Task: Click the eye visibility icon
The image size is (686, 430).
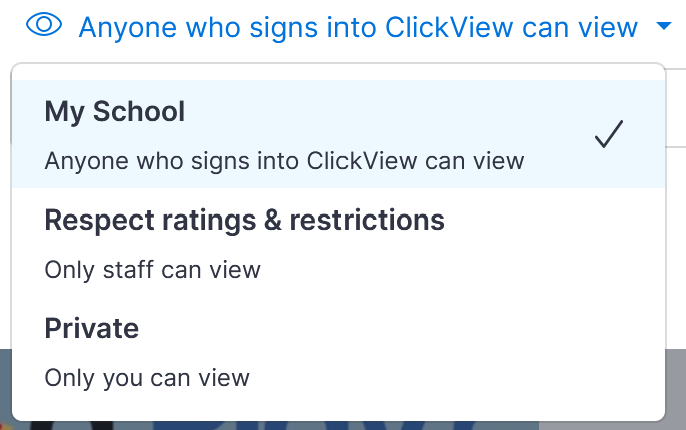Action: (44, 24)
